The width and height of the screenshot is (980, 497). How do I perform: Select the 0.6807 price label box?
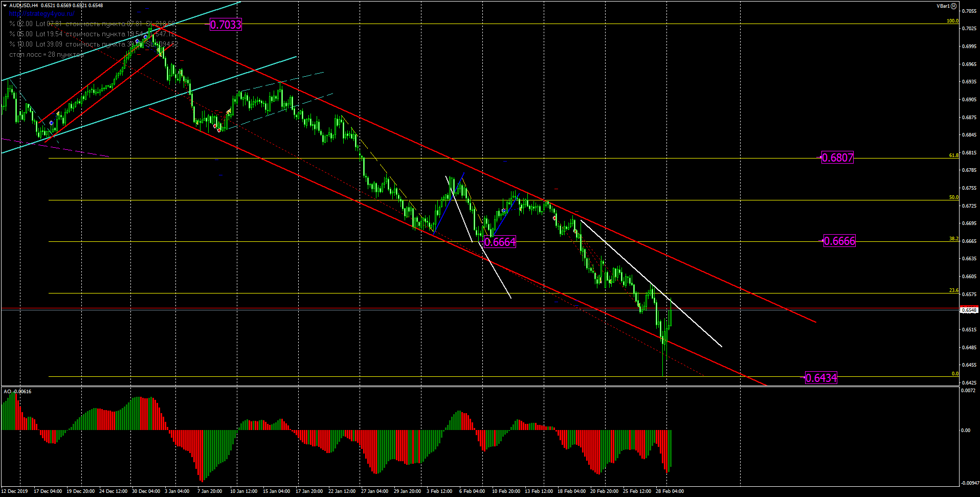(837, 157)
